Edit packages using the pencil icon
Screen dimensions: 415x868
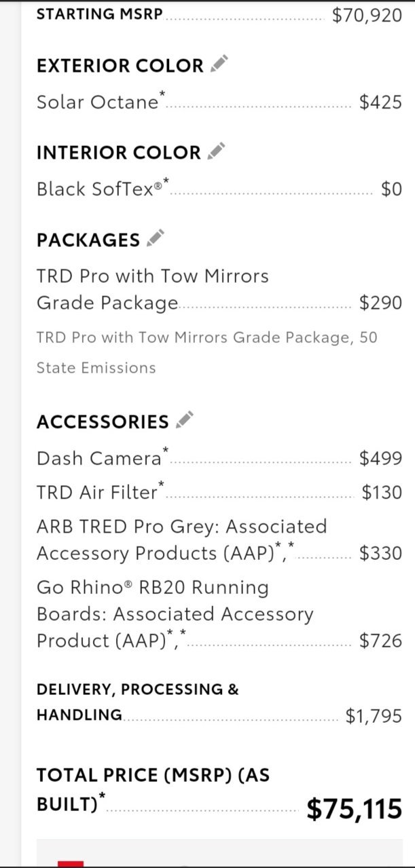[156, 238]
